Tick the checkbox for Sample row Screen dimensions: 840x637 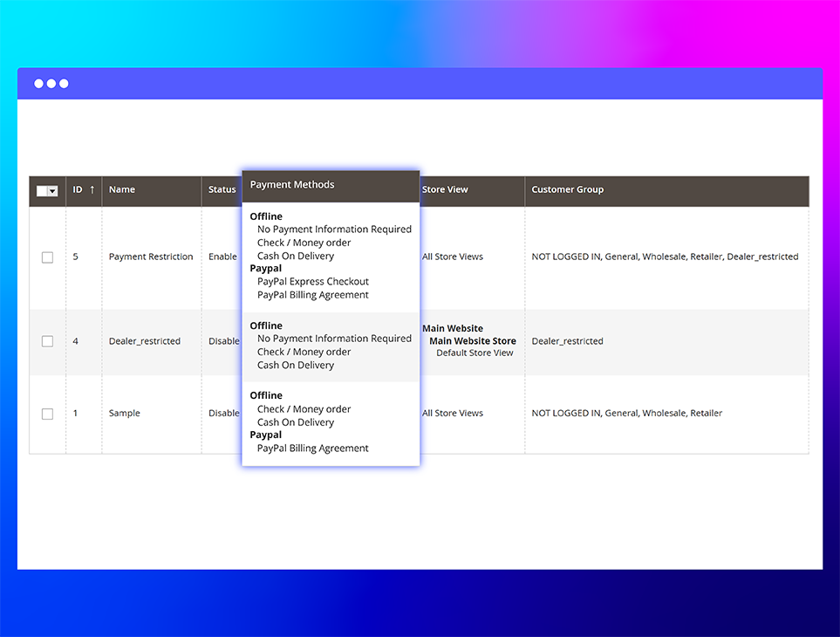[48, 414]
